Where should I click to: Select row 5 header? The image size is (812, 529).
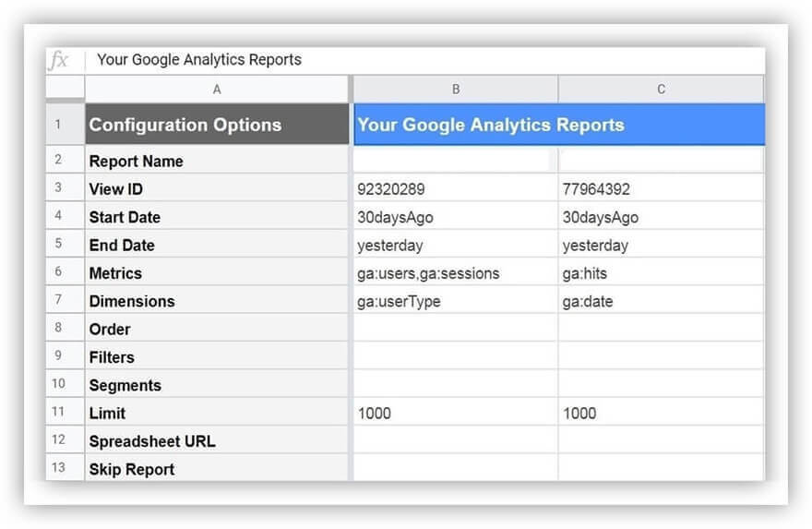click(x=66, y=243)
